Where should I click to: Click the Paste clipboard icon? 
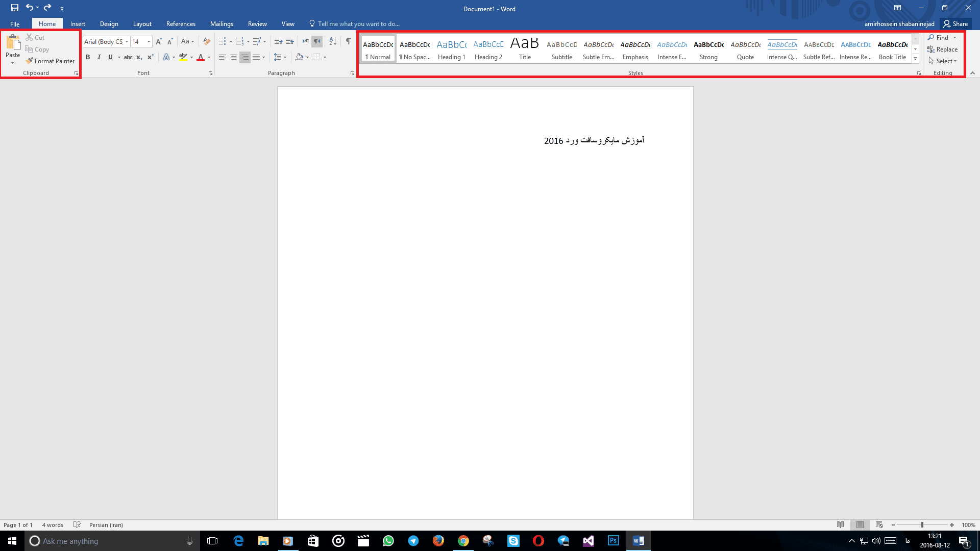tap(13, 43)
